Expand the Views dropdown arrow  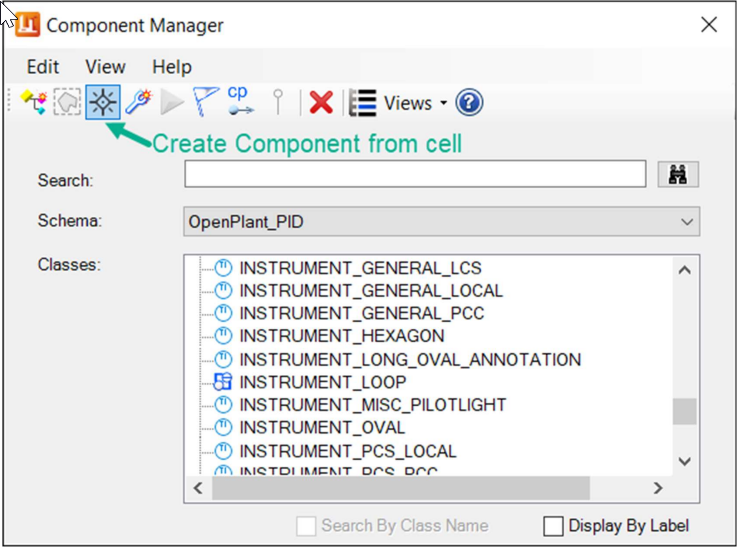[x=443, y=103]
